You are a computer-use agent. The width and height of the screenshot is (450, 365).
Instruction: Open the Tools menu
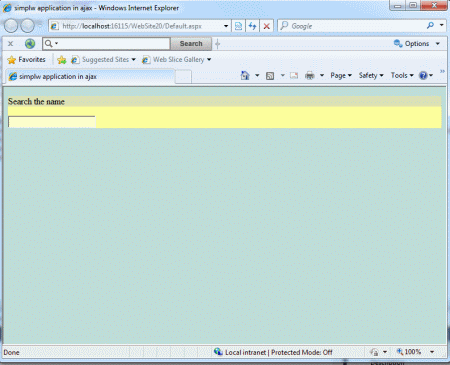[x=402, y=76]
